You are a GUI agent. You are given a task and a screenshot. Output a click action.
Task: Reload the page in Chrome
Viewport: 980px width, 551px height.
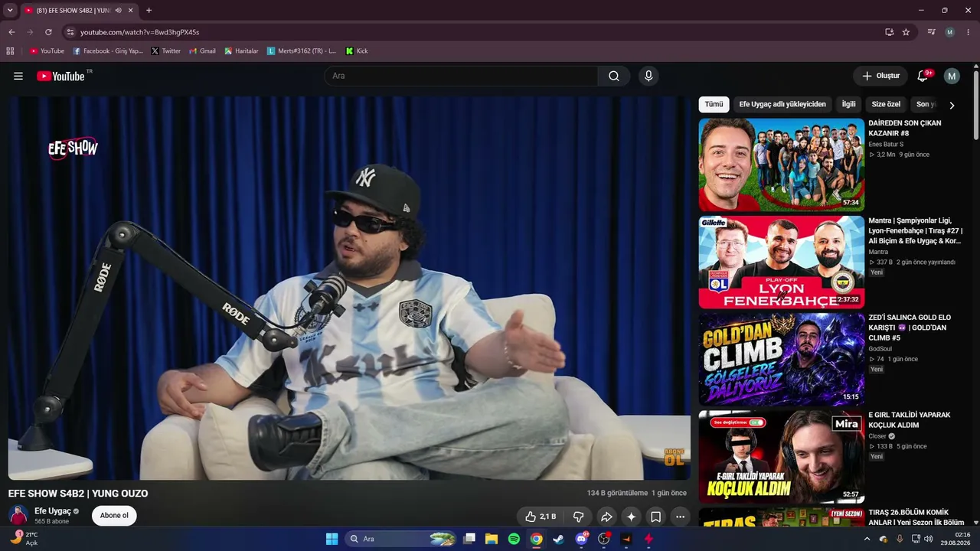(48, 32)
